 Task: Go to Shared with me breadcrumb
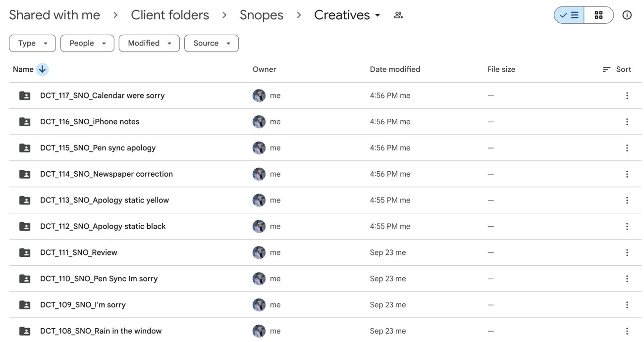54,15
